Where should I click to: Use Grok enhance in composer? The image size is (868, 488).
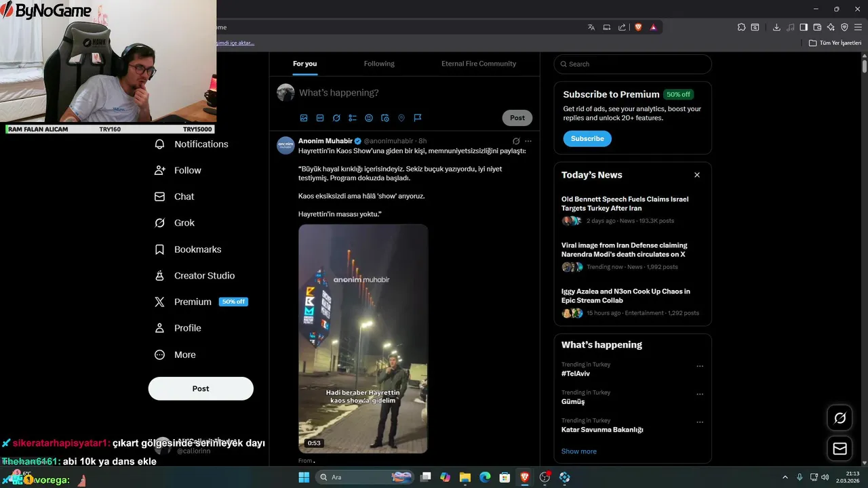pos(336,118)
